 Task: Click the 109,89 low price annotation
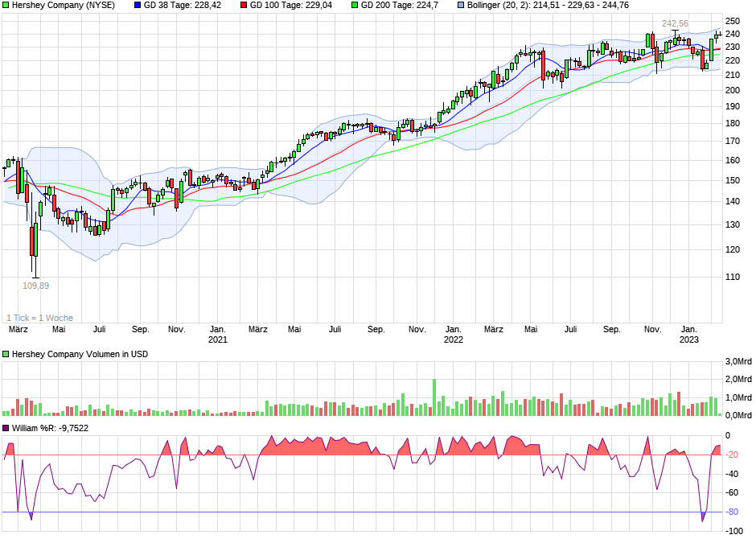click(35, 286)
